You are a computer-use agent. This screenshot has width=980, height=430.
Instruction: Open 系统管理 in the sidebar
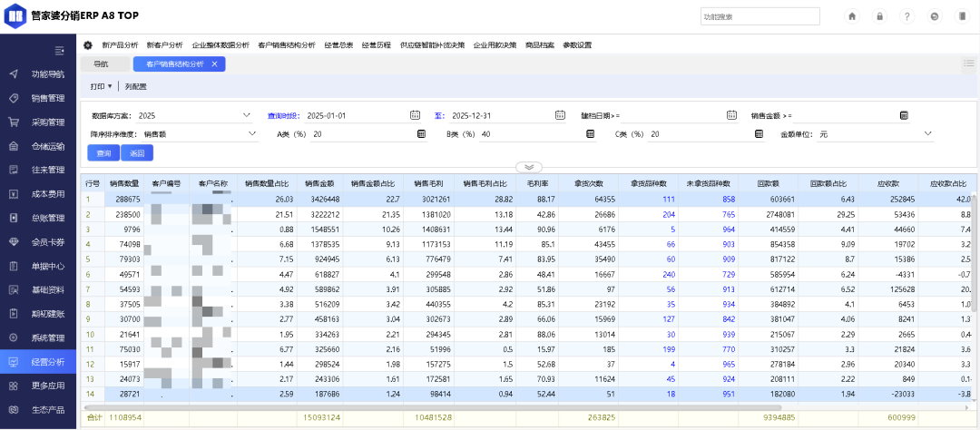(x=38, y=337)
